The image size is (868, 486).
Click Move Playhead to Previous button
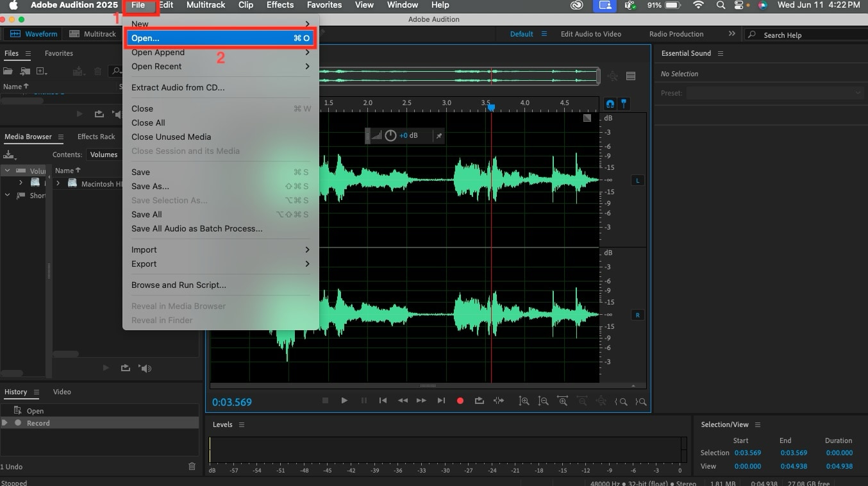383,401
